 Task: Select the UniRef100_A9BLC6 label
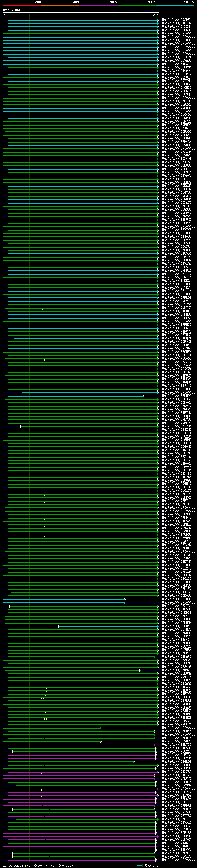[x=176, y=725]
